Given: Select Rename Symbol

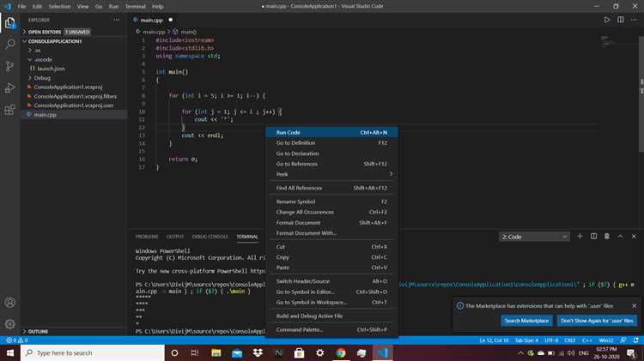Looking at the screenshot, I should [x=331, y=202].
